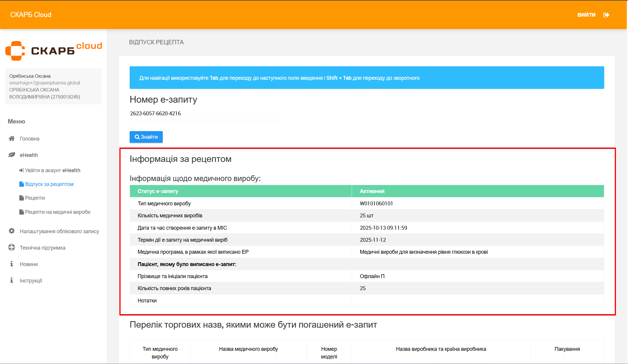Open Налаштування облікового запису menu item
Image resolution: width=628 pixels, height=364 pixels.
coord(59,231)
